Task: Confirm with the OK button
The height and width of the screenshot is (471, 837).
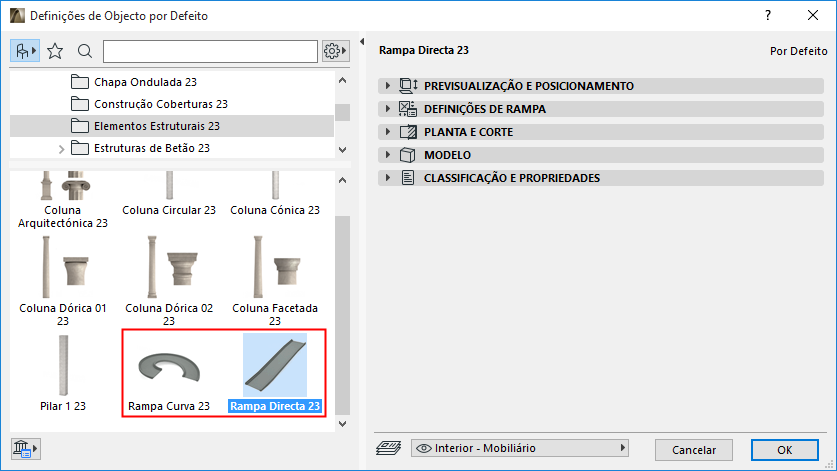Action: (785, 449)
